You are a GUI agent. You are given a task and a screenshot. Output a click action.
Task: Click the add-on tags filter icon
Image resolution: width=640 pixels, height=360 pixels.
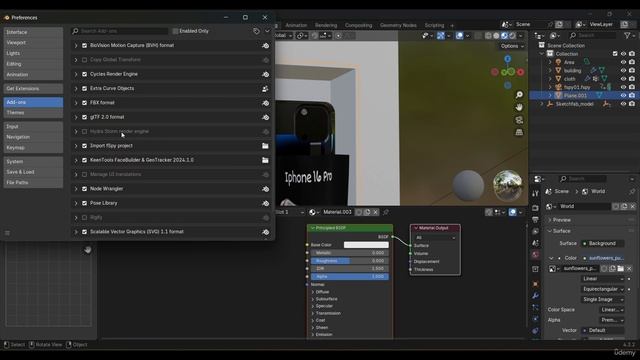[x=256, y=31]
